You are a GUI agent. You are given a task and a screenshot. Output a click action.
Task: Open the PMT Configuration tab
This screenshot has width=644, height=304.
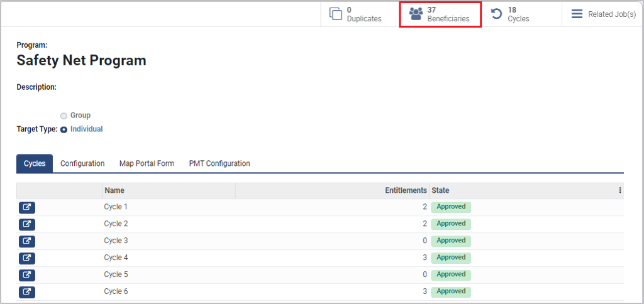click(219, 163)
